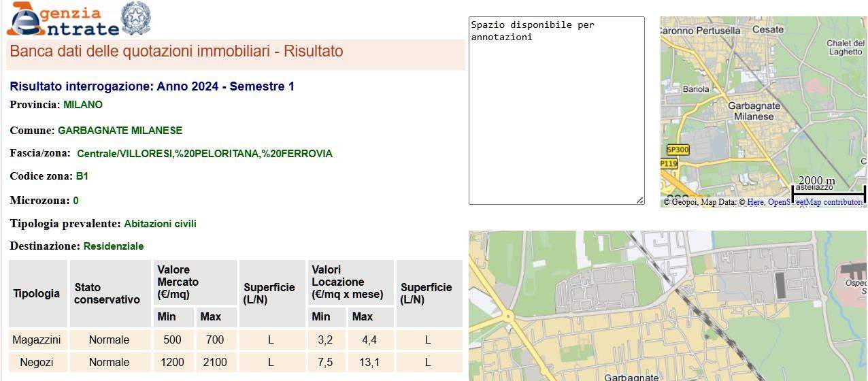Image resolution: width=868 pixels, height=381 pixels.
Task: Select the Magazzini table row label
Action: 37,339
